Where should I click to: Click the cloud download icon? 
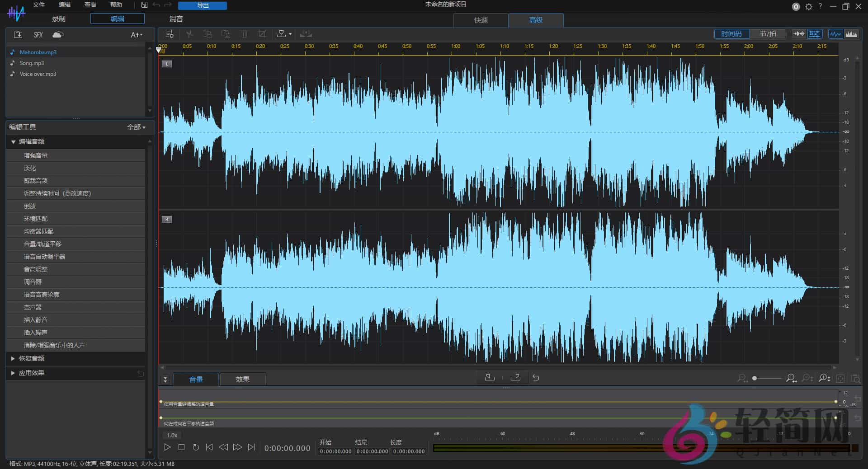point(58,35)
